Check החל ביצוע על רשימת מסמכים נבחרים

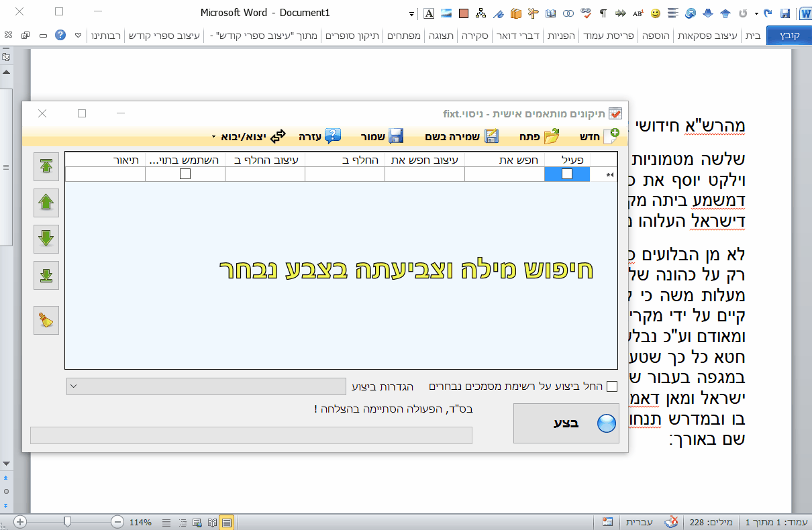click(x=611, y=386)
